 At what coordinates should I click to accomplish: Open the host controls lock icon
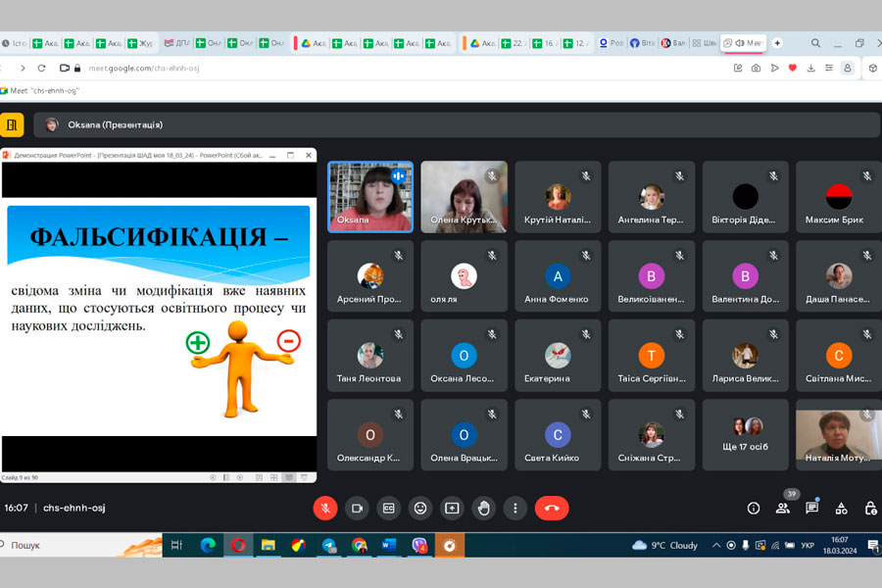(870, 508)
